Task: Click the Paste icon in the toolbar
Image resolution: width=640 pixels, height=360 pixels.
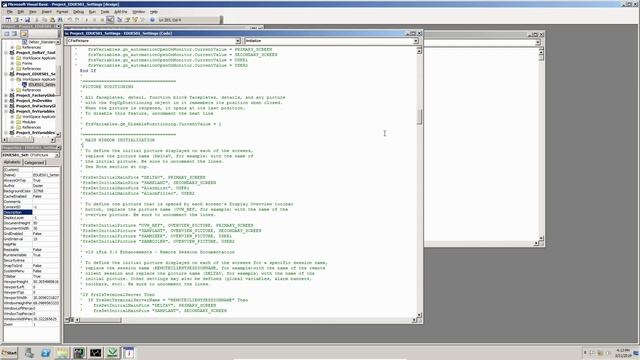Action: tap(52, 20)
